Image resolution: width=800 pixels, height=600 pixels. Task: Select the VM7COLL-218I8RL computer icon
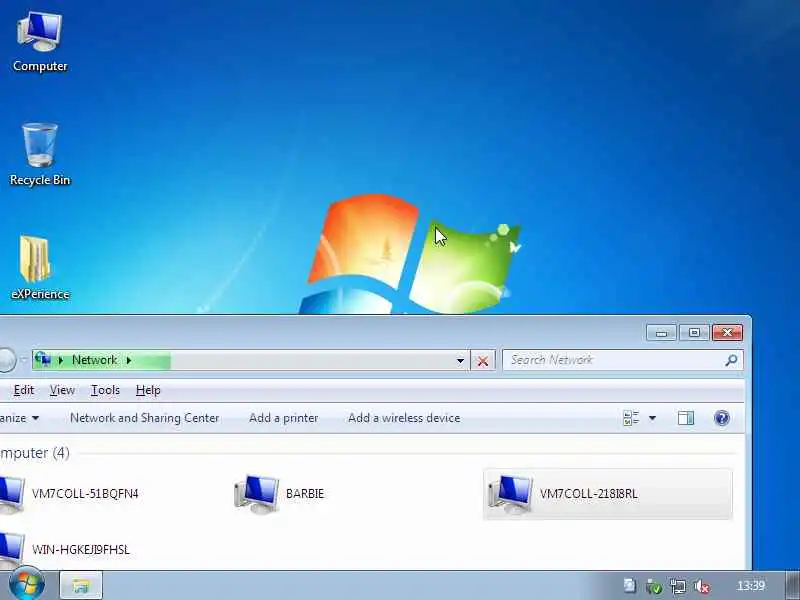click(510, 494)
